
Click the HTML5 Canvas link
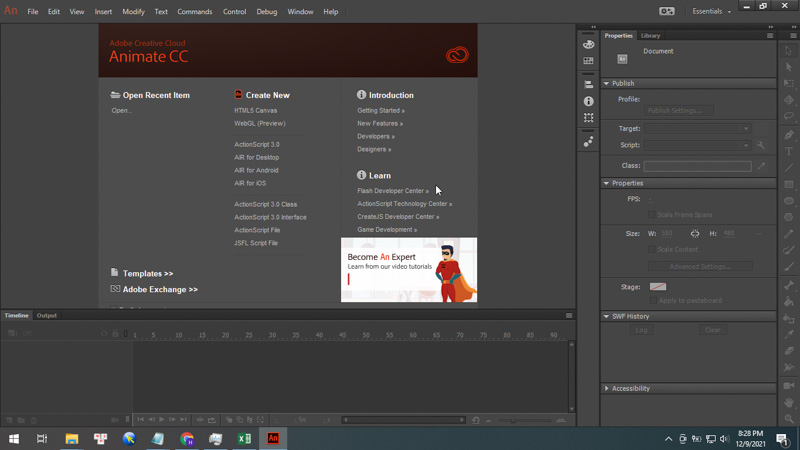coord(255,110)
